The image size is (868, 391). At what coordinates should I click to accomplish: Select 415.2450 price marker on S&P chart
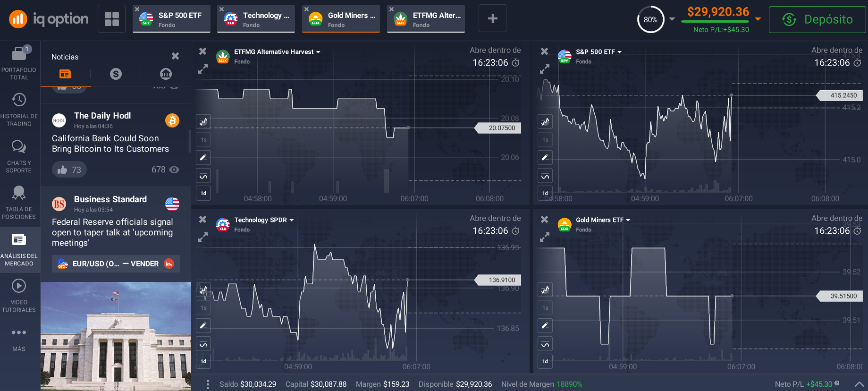point(840,95)
